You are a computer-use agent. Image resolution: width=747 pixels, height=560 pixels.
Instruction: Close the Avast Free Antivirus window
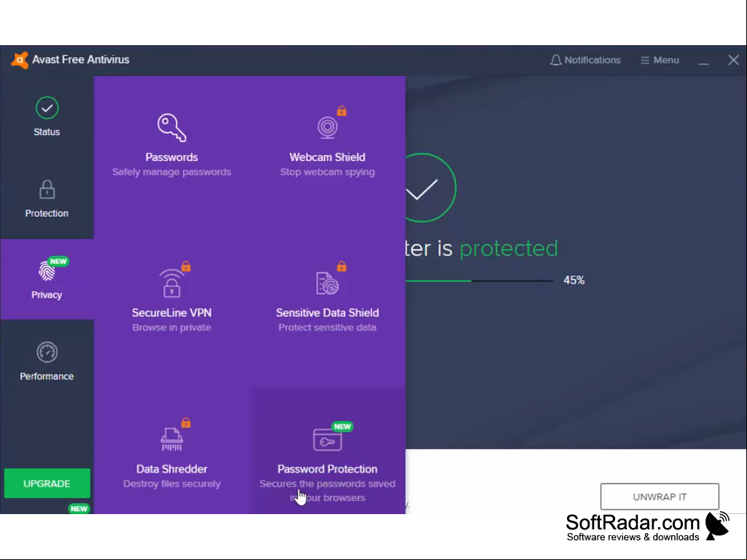click(x=733, y=60)
